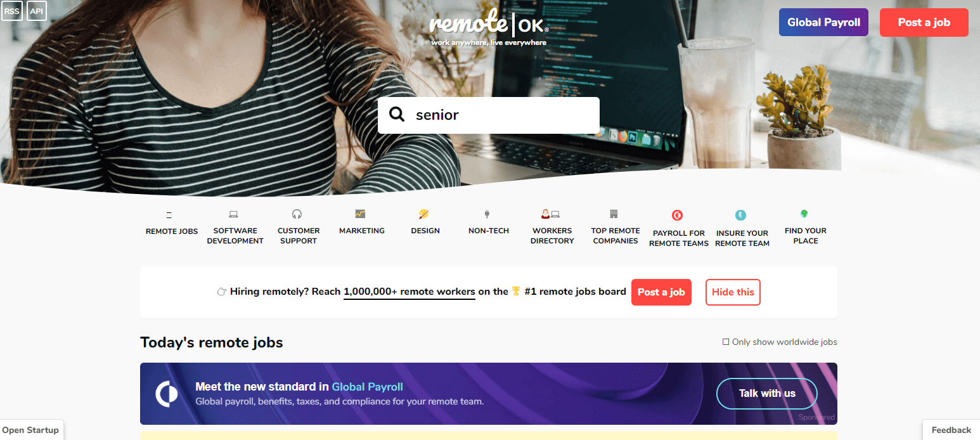Click the RSS feed button

point(12,11)
